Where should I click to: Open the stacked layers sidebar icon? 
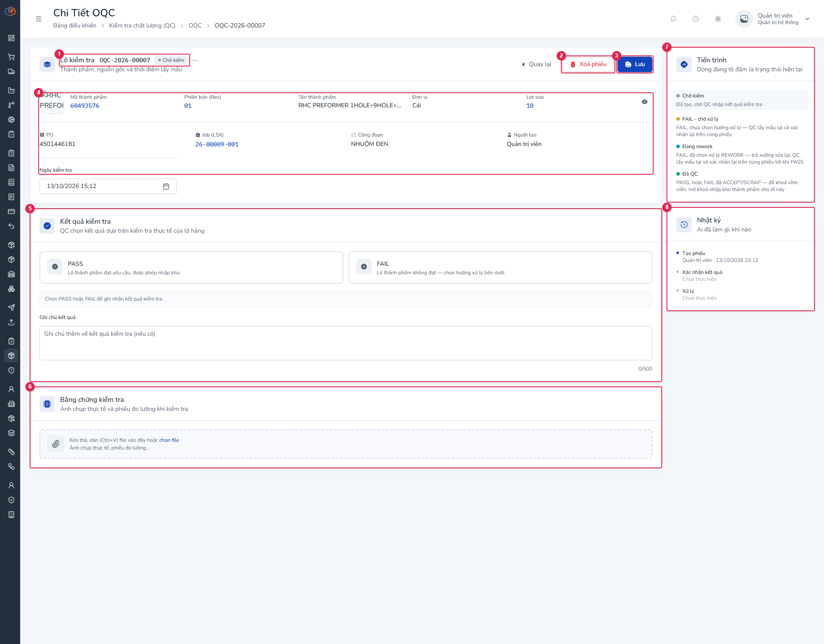(x=12, y=433)
